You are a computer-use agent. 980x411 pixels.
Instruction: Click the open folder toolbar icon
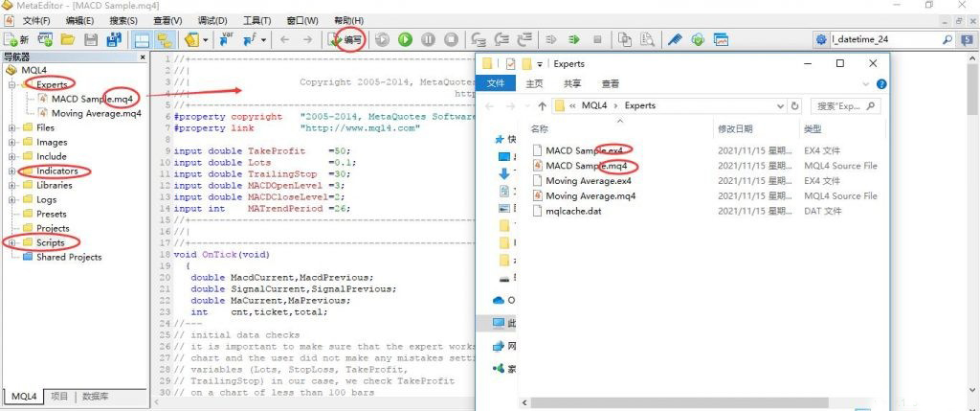pyautogui.click(x=68, y=39)
